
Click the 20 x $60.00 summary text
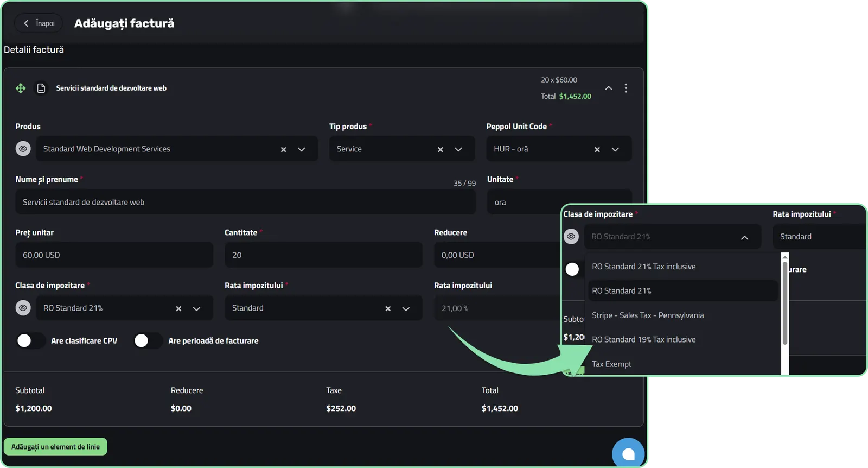(x=559, y=80)
